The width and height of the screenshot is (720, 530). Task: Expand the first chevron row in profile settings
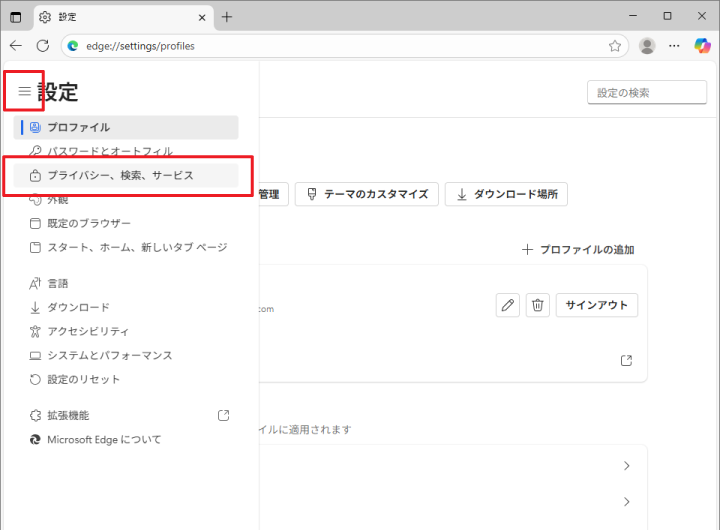pyautogui.click(x=626, y=466)
